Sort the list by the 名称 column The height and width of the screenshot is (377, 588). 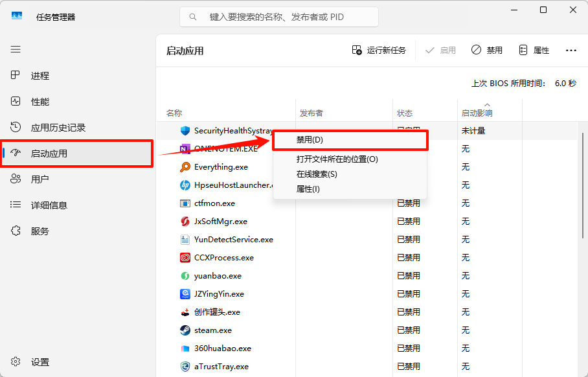174,113
